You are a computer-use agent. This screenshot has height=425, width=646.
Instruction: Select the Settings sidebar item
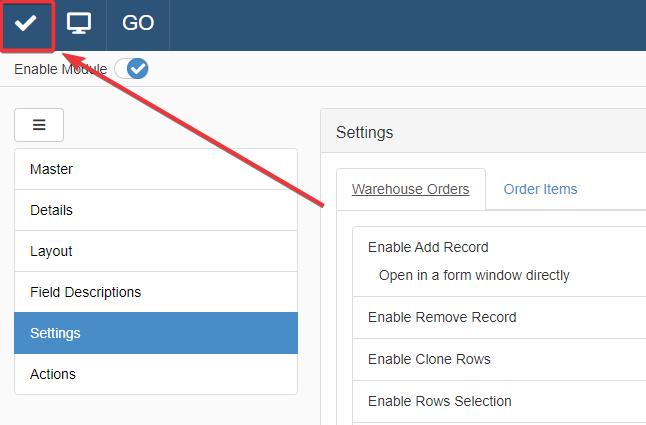pos(156,333)
